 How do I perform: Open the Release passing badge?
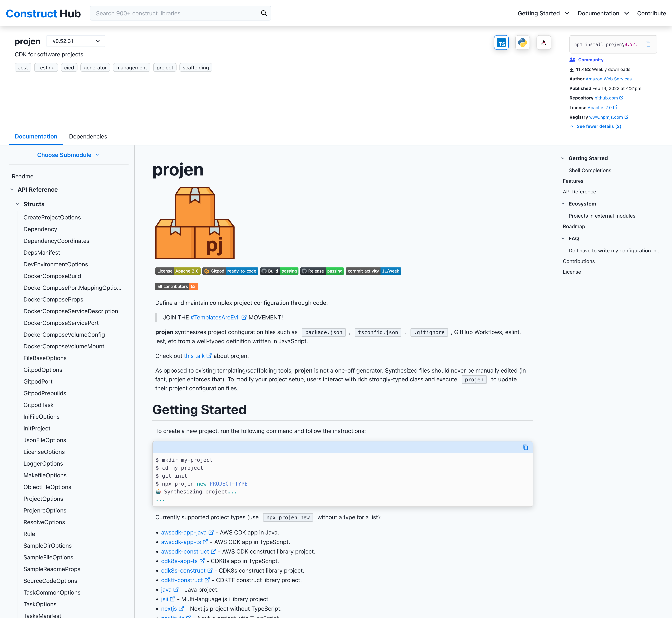[x=322, y=271]
